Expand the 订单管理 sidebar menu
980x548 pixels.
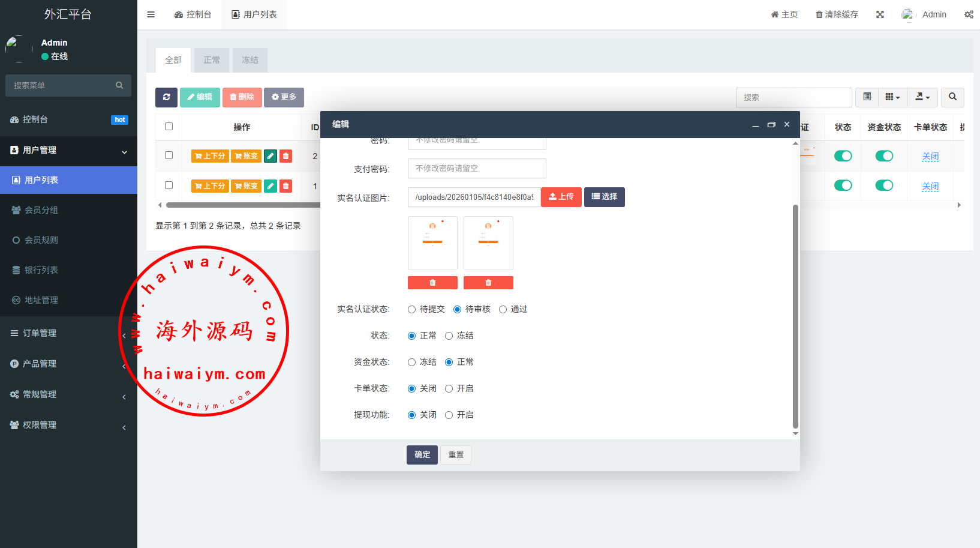coord(40,333)
